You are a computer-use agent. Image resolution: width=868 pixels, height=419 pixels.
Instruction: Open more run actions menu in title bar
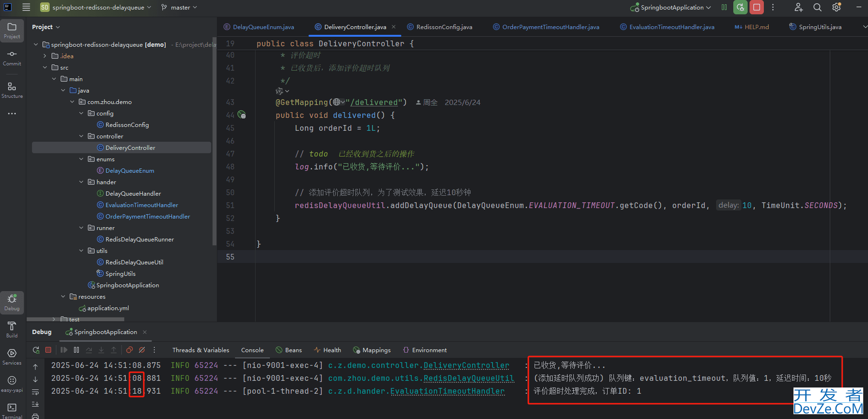click(773, 7)
